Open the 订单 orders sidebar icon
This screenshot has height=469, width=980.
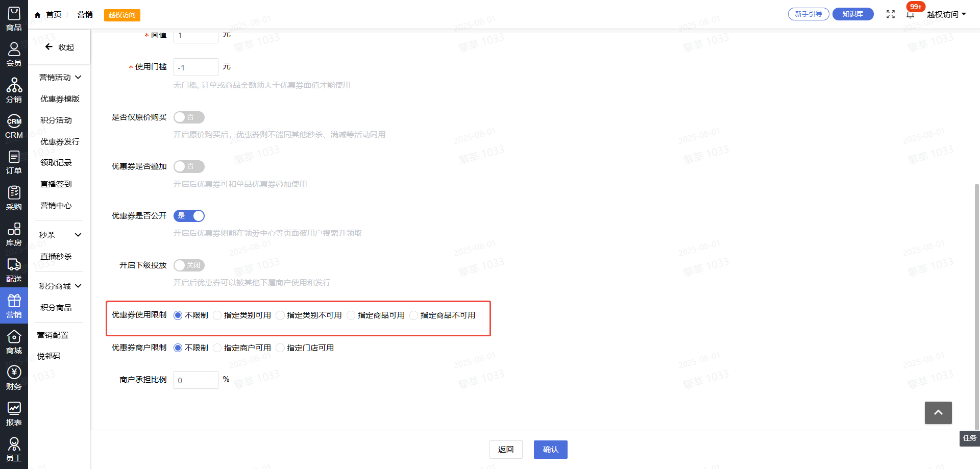tap(14, 162)
